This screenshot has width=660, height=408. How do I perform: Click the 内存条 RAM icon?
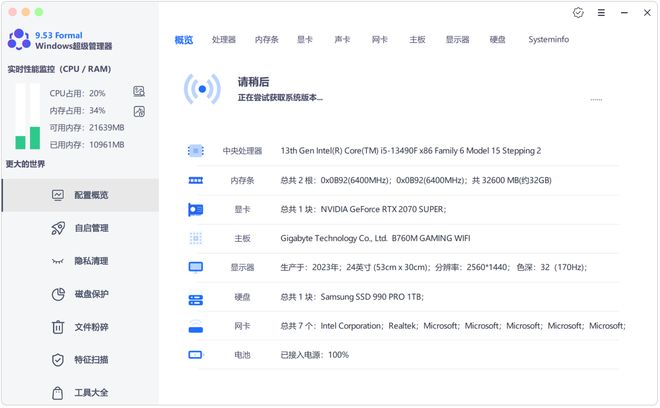pyautogui.click(x=196, y=180)
